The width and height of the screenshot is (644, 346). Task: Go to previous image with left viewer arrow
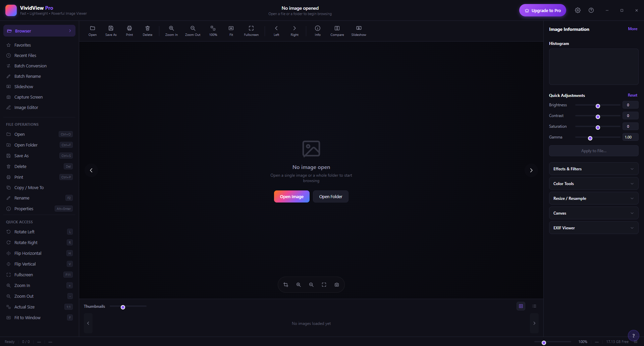[x=91, y=170]
